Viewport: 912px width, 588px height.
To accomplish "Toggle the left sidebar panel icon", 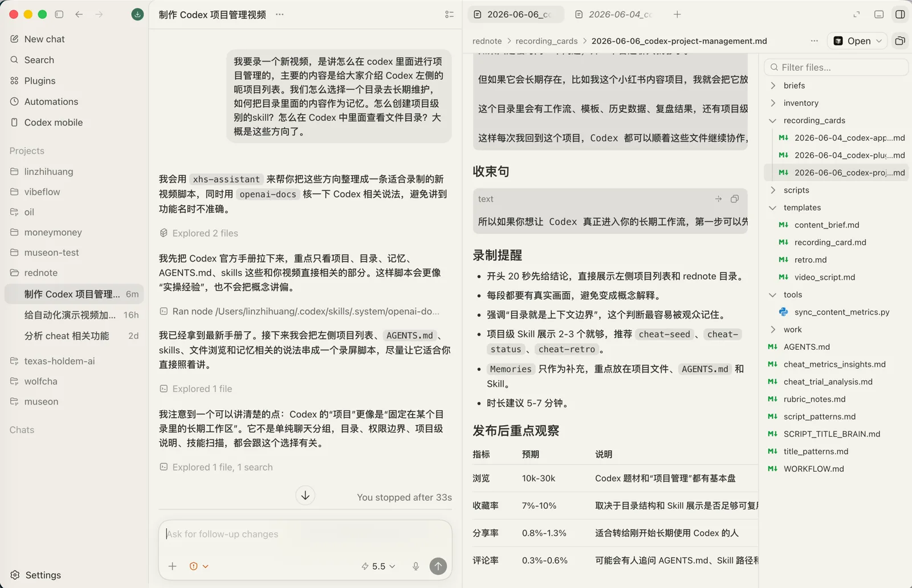I will coord(59,14).
